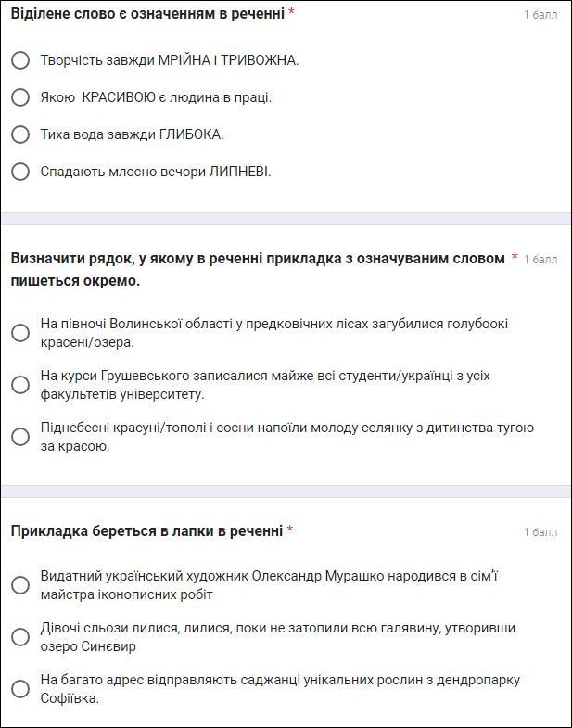Click the red asterisk after 'означенням в реченні'
This screenshot has width=572, height=728.
click(x=292, y=13)
